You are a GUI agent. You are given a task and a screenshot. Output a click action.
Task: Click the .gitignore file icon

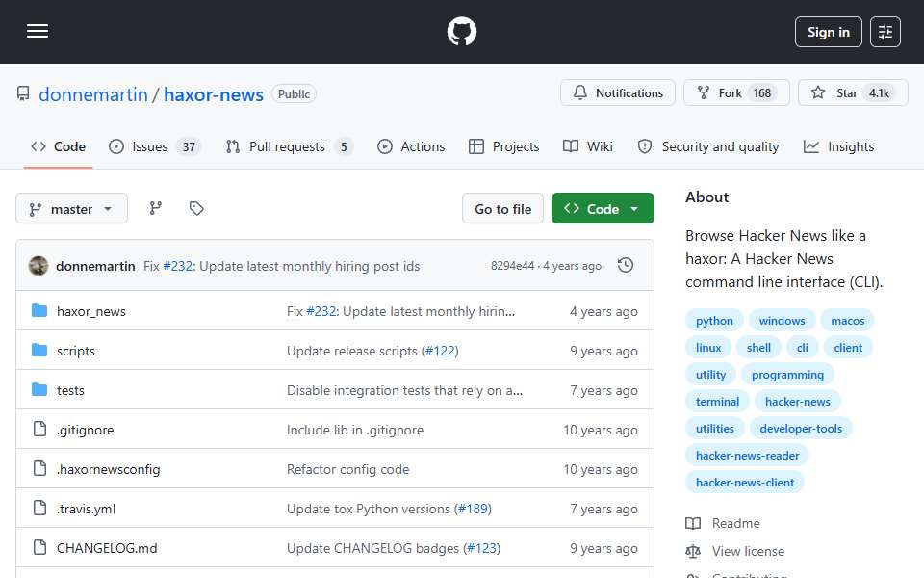pos(39,429)
